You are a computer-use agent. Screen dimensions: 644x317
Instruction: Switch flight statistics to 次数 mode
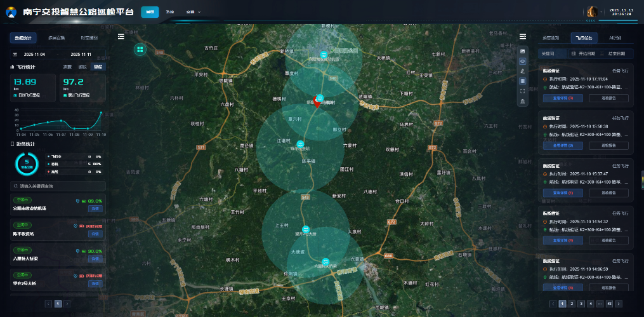coord(67,67)
